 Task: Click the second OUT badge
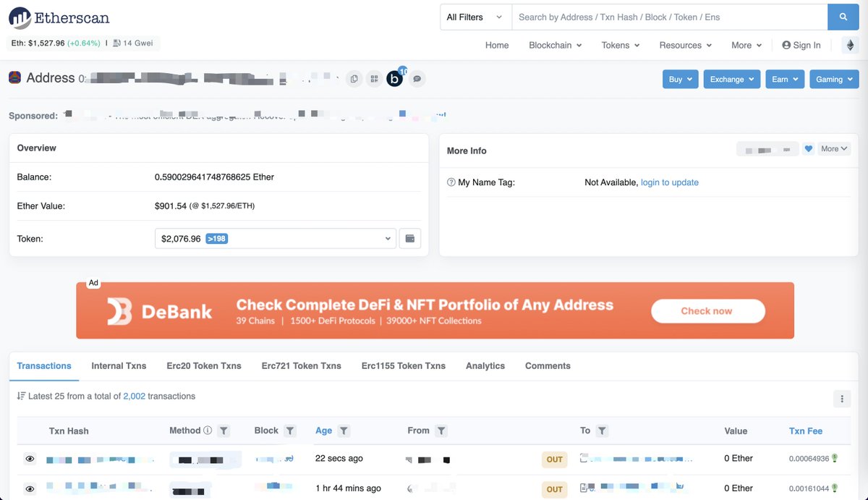pos(555,489)
